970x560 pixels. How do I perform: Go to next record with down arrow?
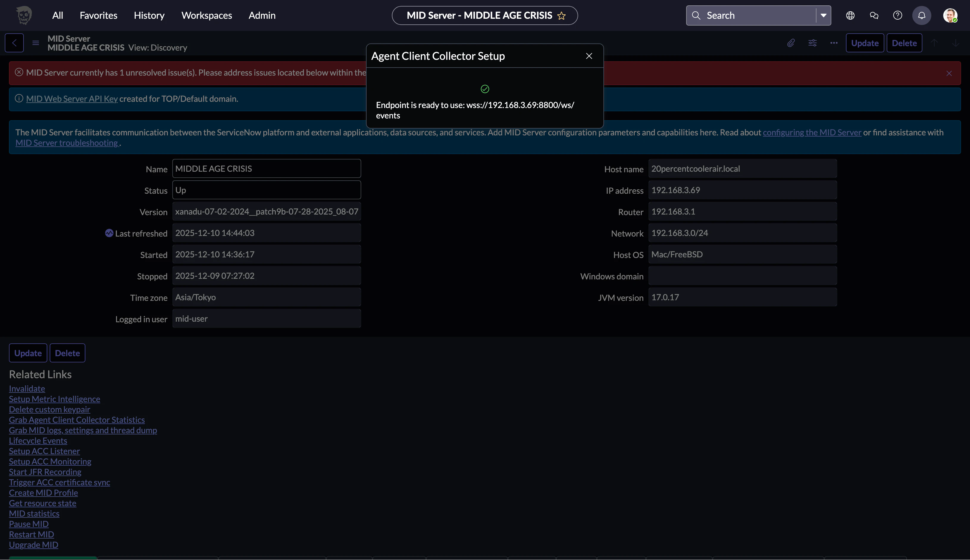pyautogui.click(x=955, y=43)
